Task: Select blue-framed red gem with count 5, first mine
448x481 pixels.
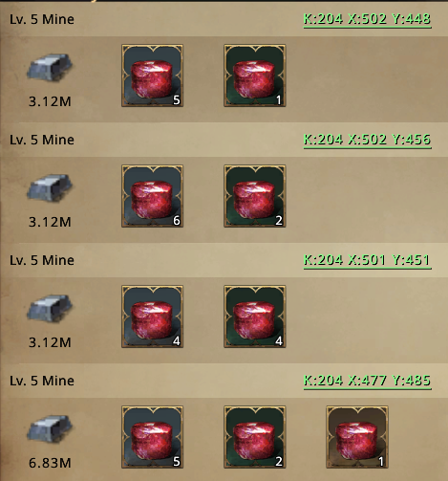Action: tap(152, 76)
